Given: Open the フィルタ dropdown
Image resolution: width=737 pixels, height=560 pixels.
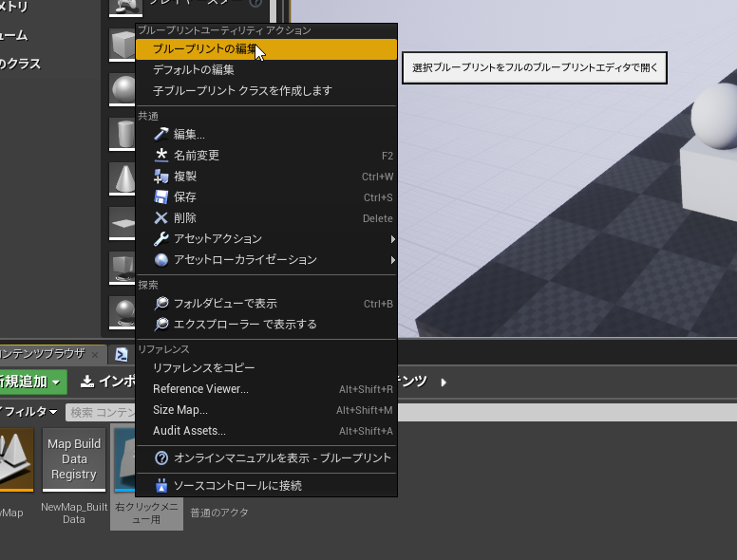Looking at the screenshot, I should pos(29,412).
